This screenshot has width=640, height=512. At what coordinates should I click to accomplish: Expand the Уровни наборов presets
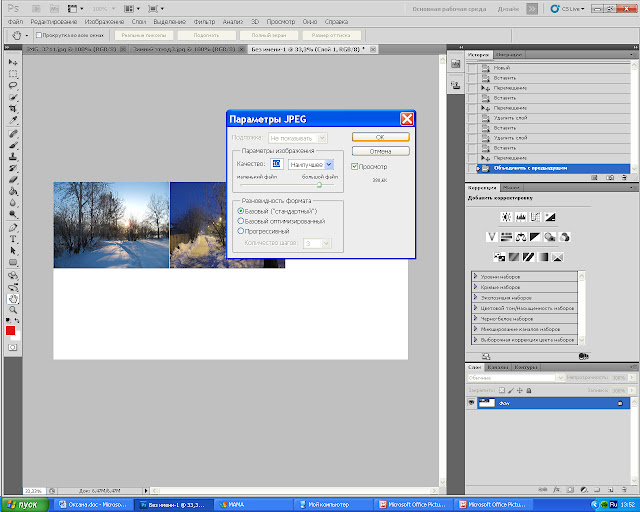[475, 276]
